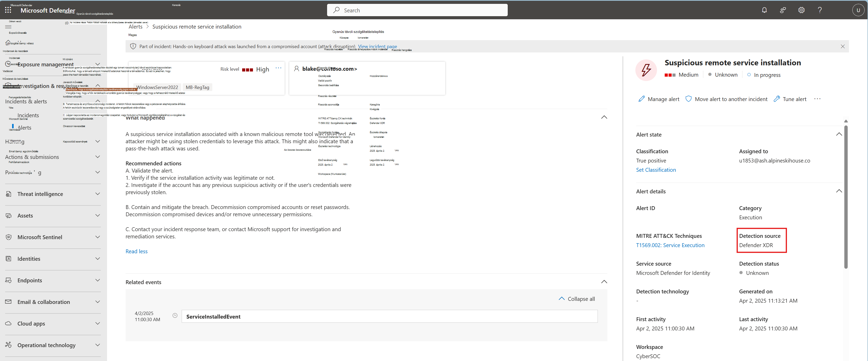This screenshot has height=361, width=868.
Task: Open the community feedback icon in header
Action: point(783,10)
